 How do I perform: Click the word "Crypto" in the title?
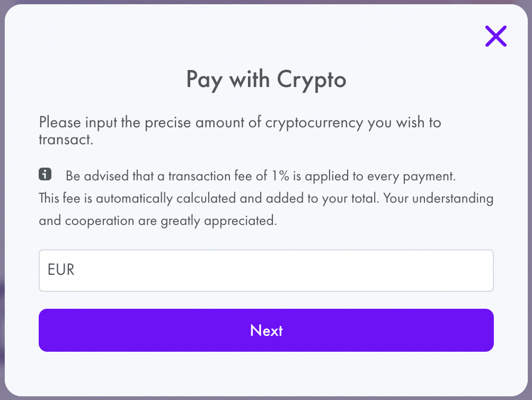tap(311, 80)
